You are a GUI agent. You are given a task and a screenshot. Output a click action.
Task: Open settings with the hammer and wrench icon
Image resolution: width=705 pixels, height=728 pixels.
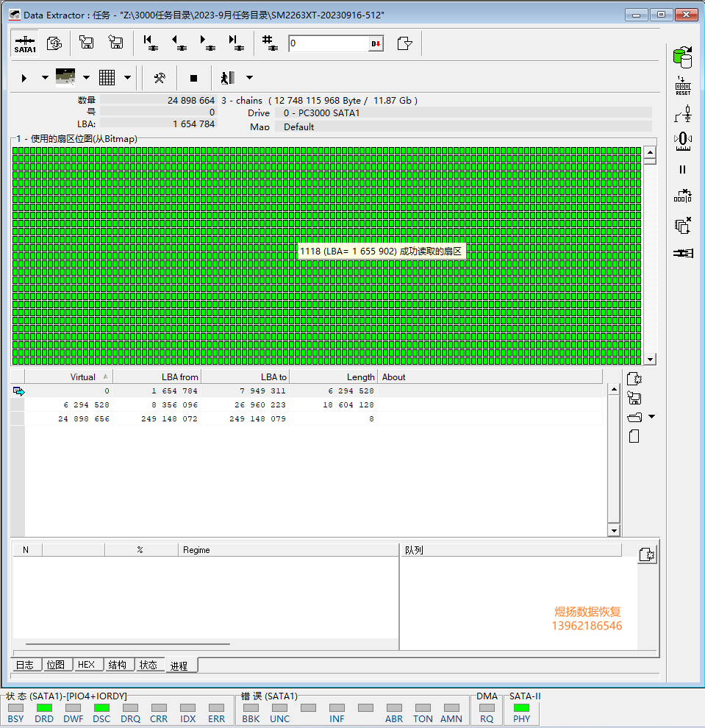[160, 77]
